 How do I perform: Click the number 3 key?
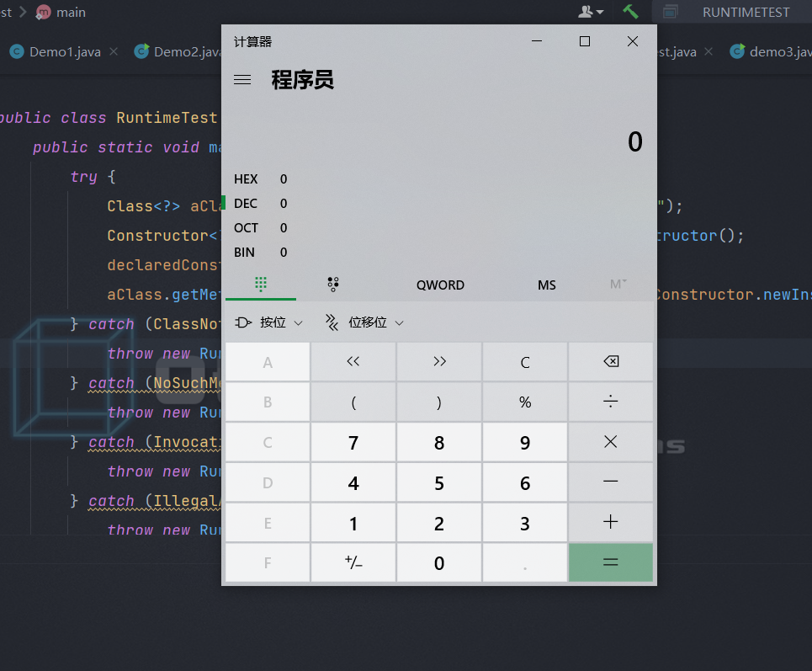525,522
